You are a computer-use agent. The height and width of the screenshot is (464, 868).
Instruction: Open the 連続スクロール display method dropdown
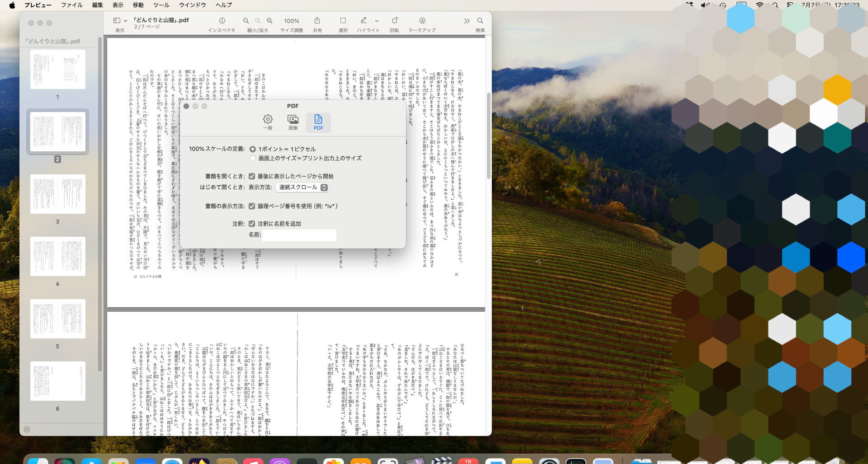(302, 187)
